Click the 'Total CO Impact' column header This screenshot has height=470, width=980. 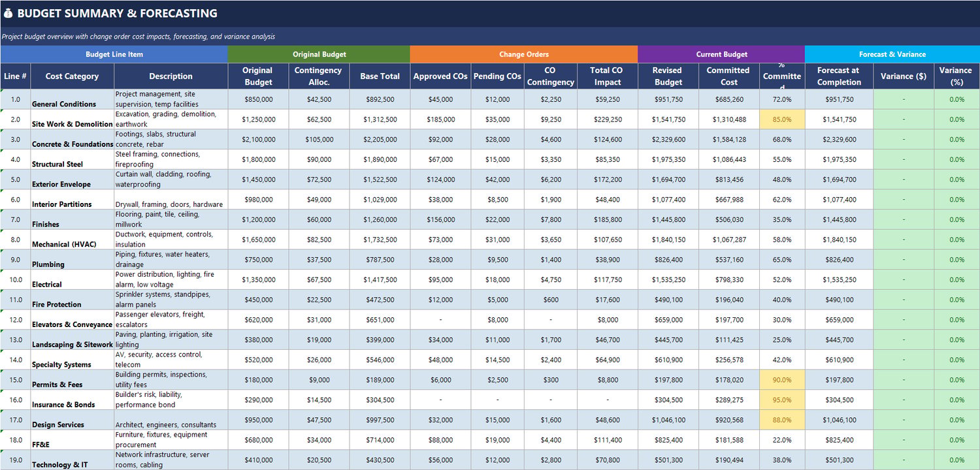coord(608,76)
